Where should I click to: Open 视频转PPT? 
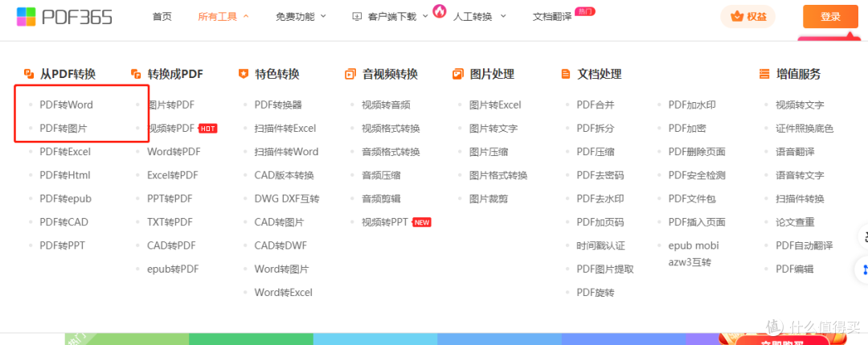pos(385,222)
